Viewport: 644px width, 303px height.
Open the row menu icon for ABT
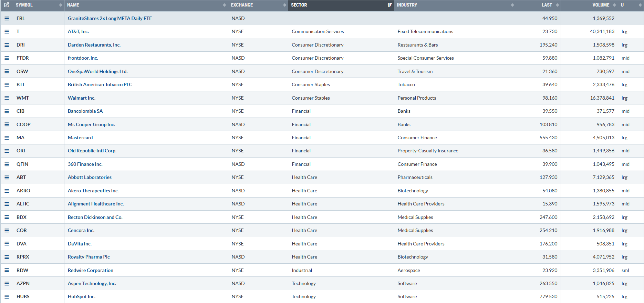[x=7, y=178]
